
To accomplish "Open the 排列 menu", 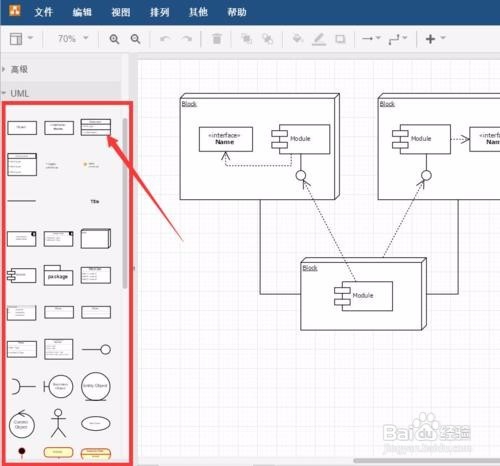I will tap(159, 12).
